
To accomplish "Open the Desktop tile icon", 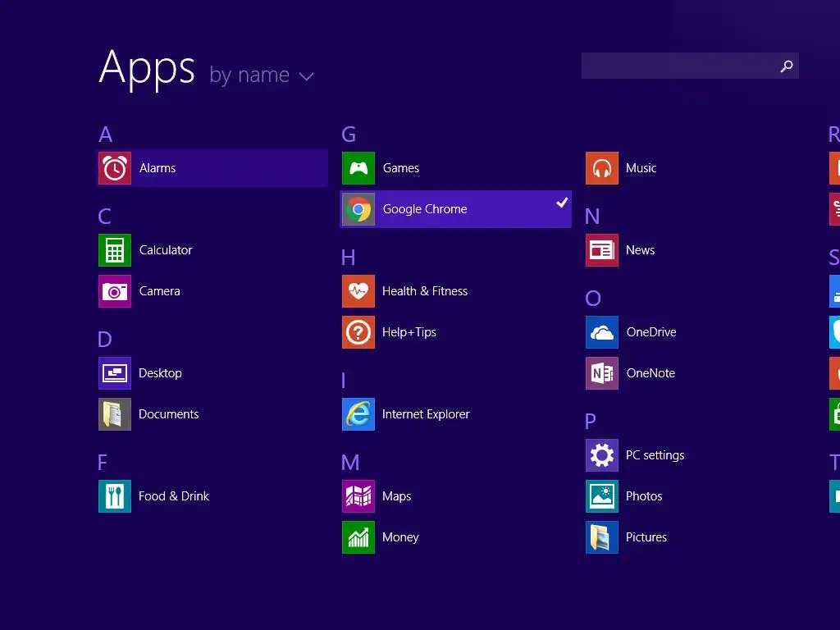I will (115, 373).
